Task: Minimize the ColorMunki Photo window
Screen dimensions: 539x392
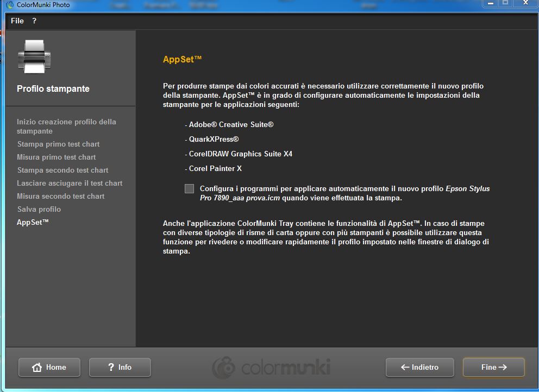Action: tap(491, 3)
